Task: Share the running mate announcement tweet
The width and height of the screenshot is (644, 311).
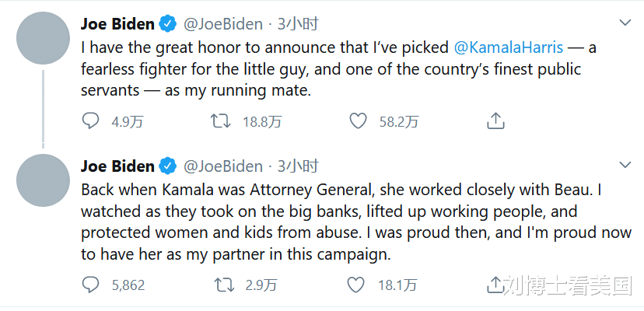Action: click(x=495, y=121)
